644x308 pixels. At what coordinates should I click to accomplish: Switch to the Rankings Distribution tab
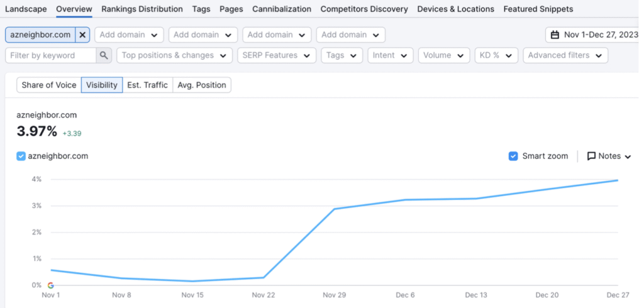click(x=142, y=9)
